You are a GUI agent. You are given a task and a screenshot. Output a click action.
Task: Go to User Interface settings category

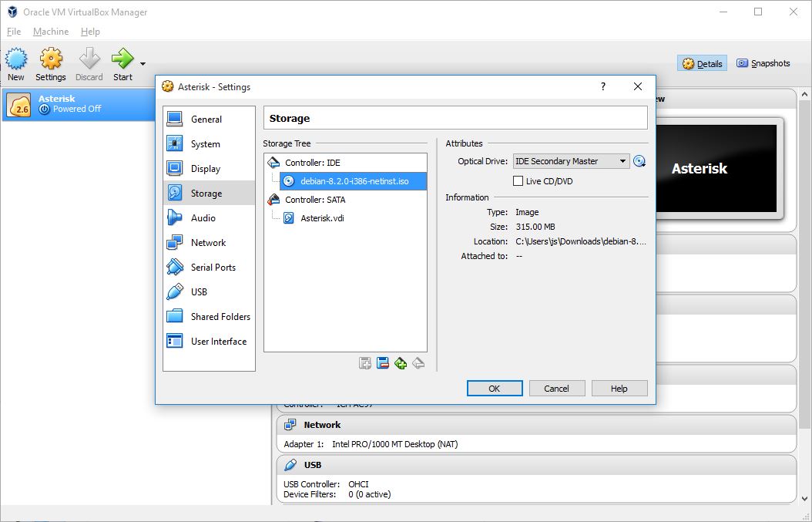[210, 341]
